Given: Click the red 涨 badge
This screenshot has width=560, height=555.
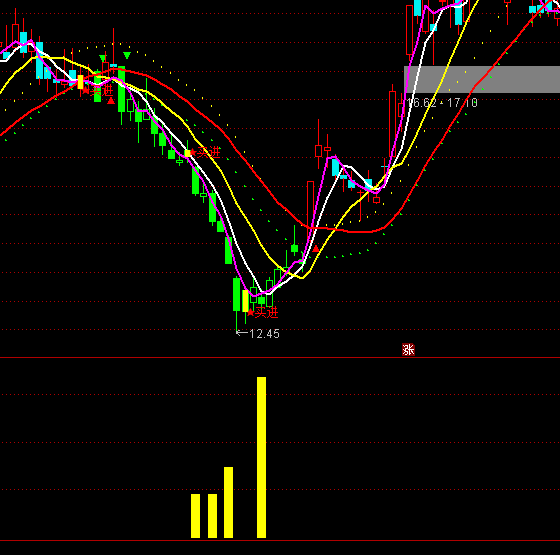Looking at the screenshot, I should click(x=408, y=349).
